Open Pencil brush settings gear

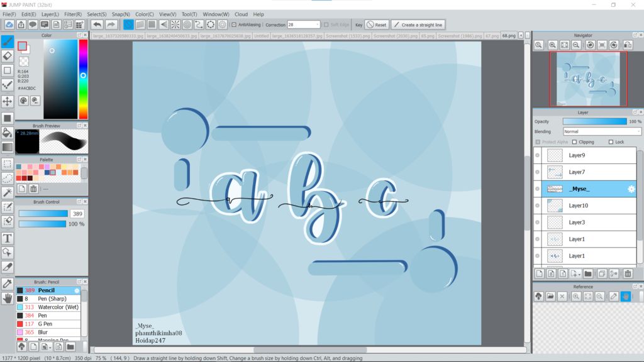pos(77,290)
